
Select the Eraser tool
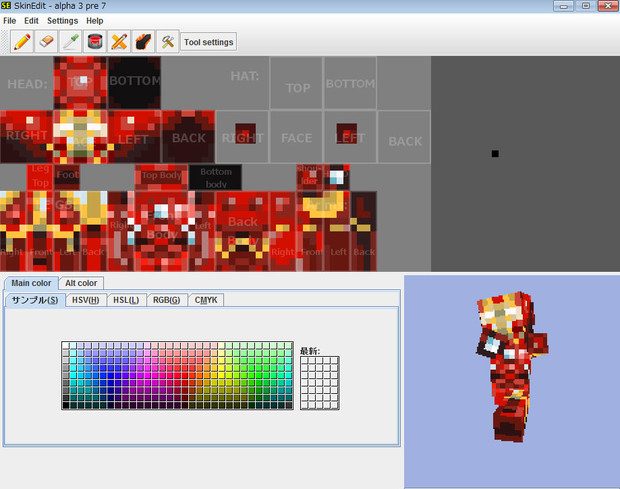click(x=46, y=42)
